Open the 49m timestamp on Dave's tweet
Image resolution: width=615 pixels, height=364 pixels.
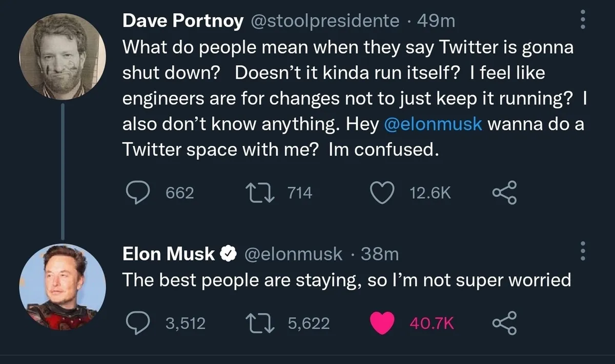(436, 20)
